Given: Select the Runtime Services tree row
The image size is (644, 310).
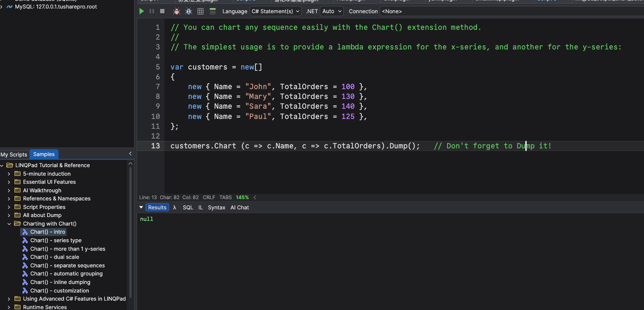Looking at the screenshot, I should [x=45, y=307].
